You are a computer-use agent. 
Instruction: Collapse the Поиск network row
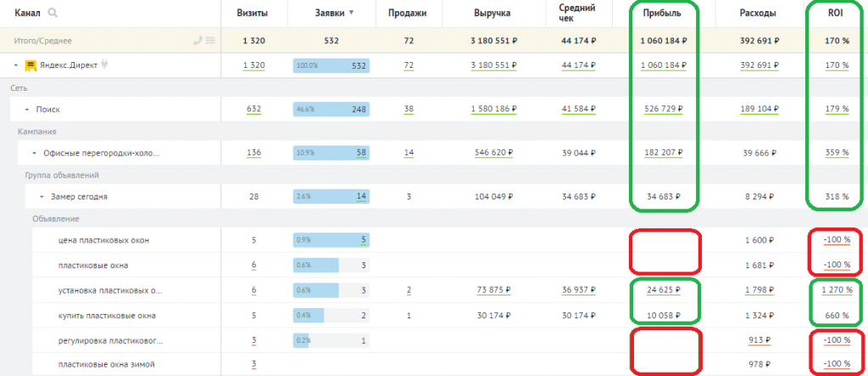(x=26, y=109)
